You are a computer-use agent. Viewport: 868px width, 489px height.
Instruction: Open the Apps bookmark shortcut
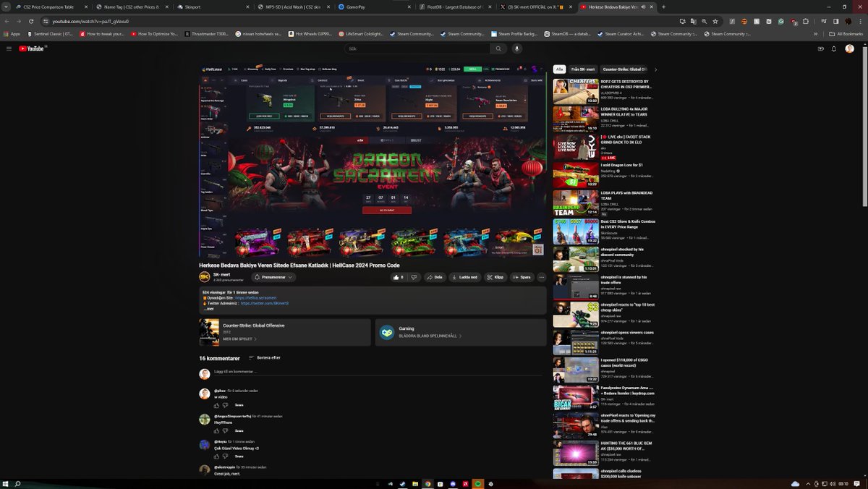[12, 33]
